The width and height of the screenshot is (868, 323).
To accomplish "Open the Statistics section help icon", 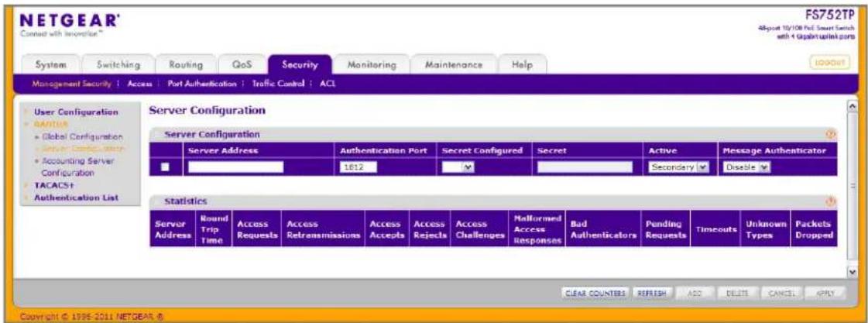I will [830, 201].
